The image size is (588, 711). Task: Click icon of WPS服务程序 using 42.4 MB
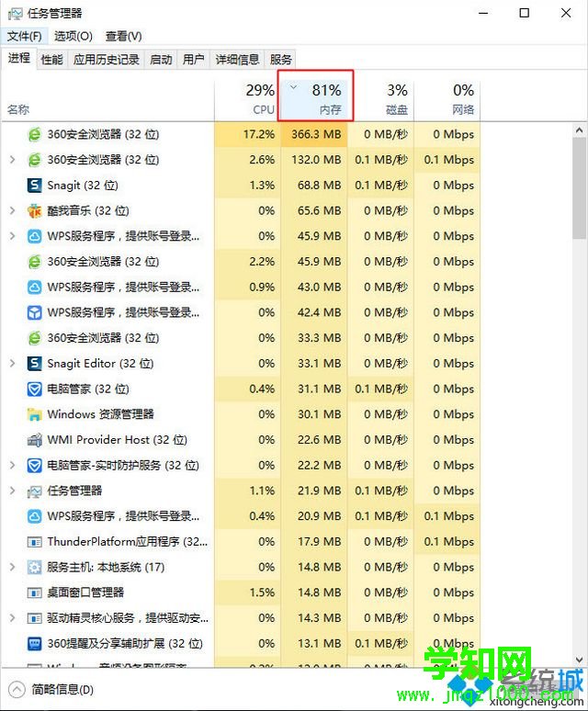coord(35,312)
